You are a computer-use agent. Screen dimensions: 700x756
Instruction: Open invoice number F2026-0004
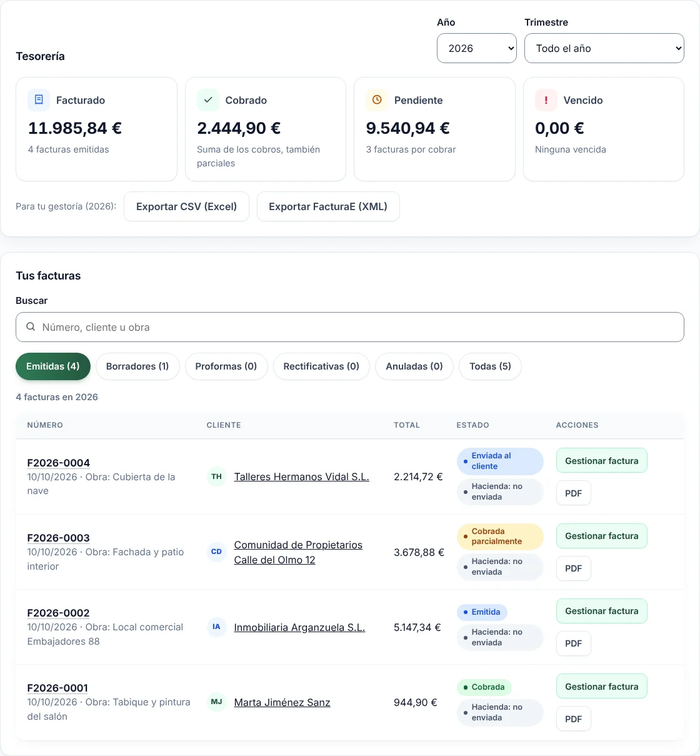pyautogui.click(x=59, y=463)
